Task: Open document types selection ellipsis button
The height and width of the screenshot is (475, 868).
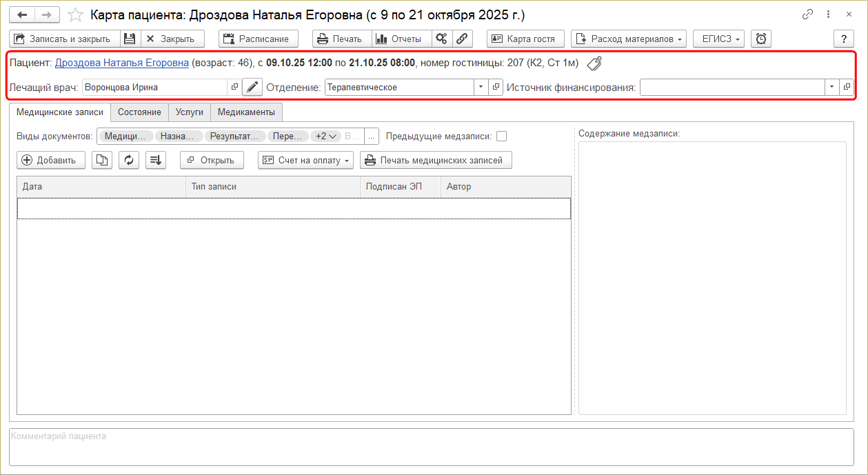Action: [372, 137]
